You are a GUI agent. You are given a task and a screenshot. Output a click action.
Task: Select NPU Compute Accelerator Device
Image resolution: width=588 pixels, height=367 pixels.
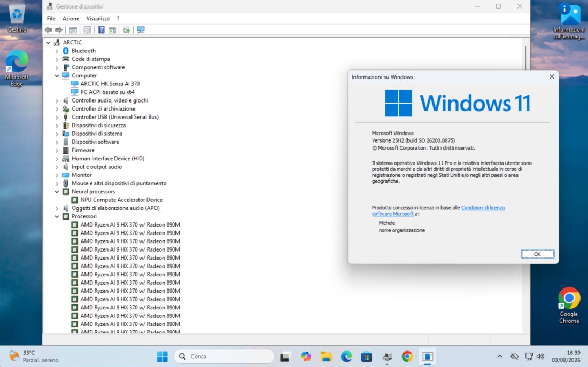pos(121,200)
